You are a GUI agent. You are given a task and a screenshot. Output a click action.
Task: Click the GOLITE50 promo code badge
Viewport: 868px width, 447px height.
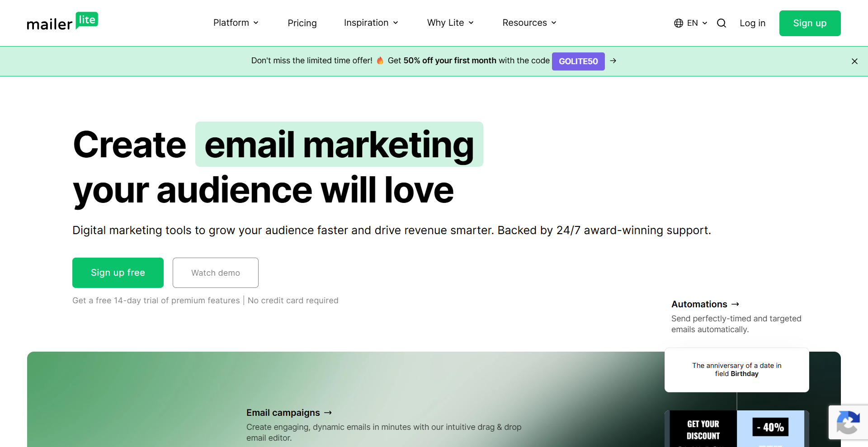pos(578,61)
